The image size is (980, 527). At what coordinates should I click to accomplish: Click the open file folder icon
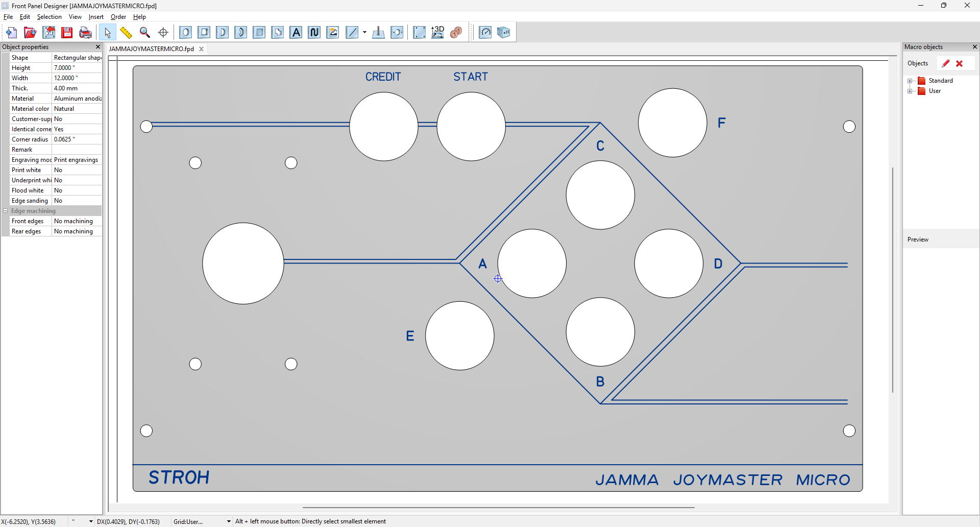[x=30, y=33]
